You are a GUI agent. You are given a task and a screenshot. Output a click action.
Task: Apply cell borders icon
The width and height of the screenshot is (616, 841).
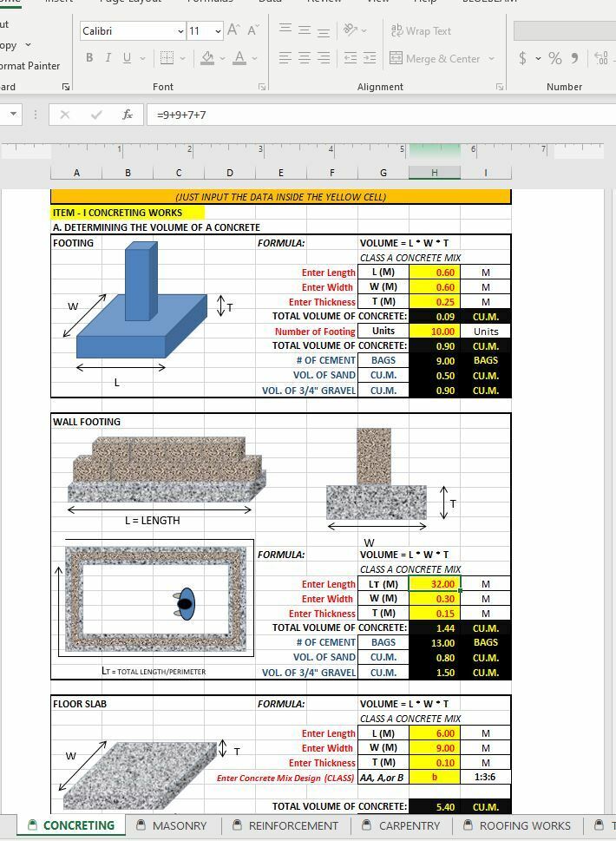(x=167, y=58)
